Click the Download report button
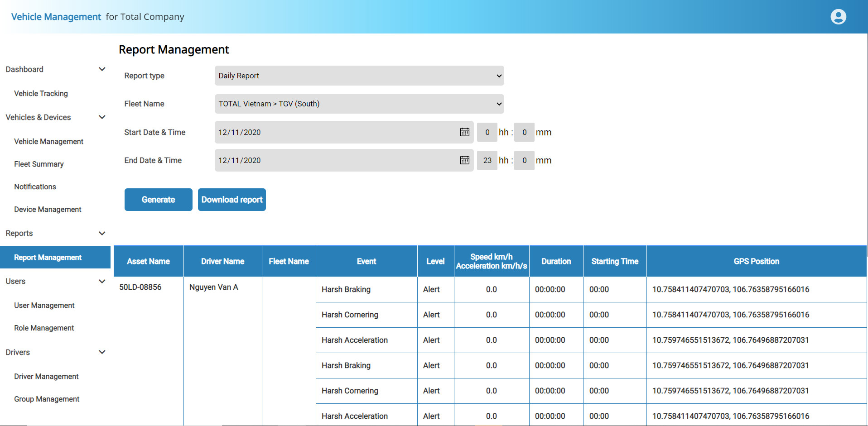The width and height of the screenshot is (868, 426). click(231, 200)
